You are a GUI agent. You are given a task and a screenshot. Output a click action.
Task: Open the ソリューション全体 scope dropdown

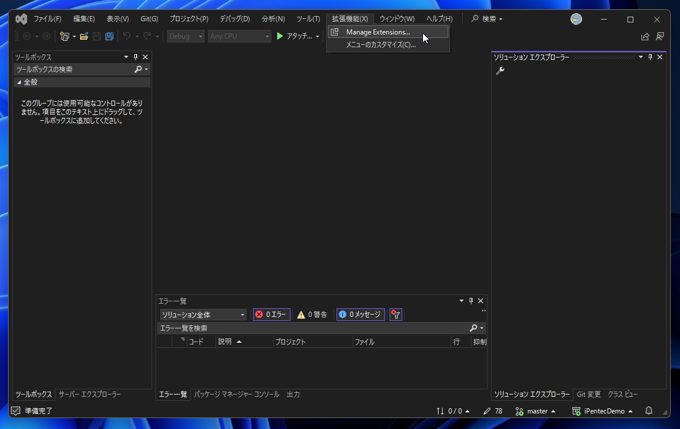[x=203, y=314]
